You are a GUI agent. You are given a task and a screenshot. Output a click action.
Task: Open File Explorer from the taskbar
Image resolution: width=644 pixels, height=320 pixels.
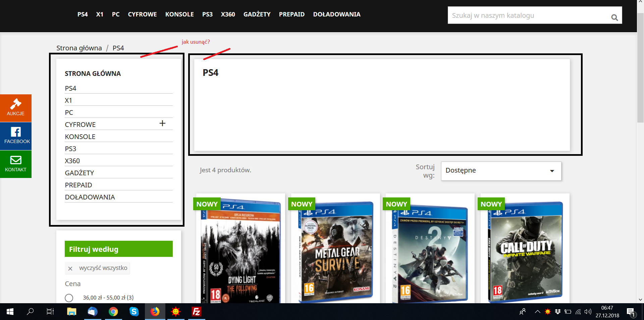(x=71, y=312)
